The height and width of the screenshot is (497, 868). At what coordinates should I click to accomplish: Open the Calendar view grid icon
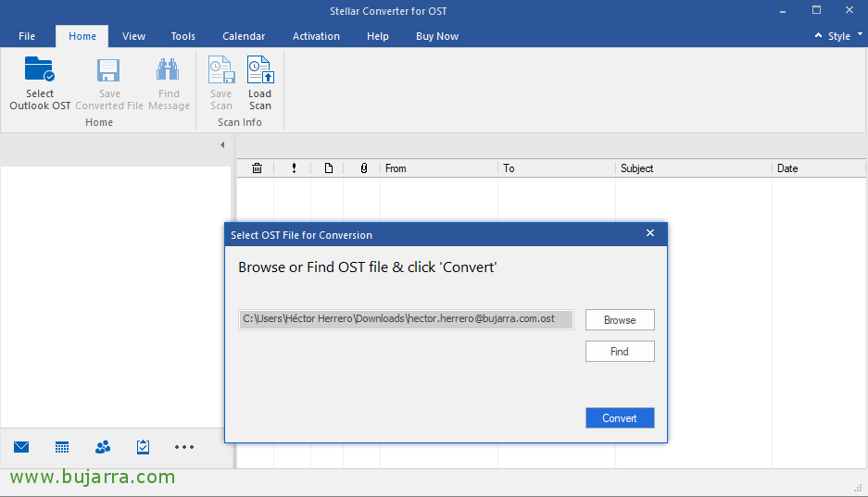pos(62,447)
